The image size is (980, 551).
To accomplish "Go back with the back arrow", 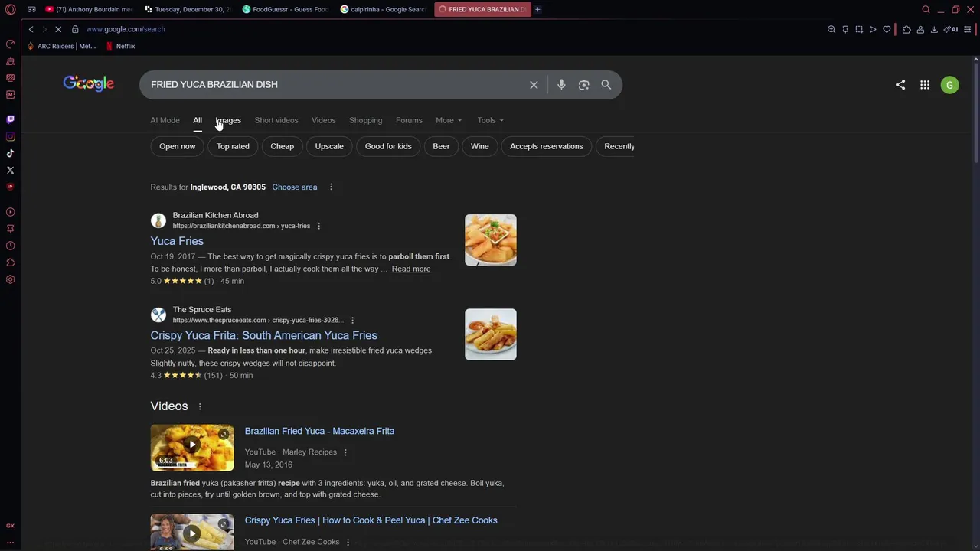I will (x=31, y=29).
